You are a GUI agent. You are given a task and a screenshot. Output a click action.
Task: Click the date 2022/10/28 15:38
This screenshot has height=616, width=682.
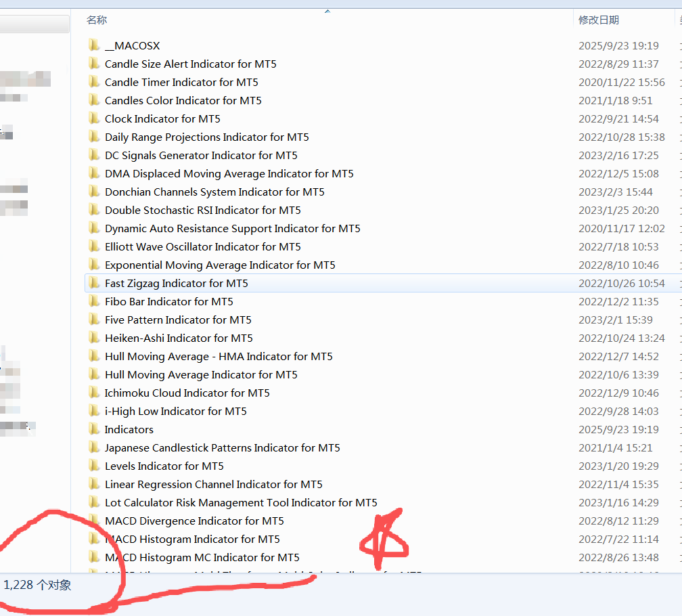622,137
